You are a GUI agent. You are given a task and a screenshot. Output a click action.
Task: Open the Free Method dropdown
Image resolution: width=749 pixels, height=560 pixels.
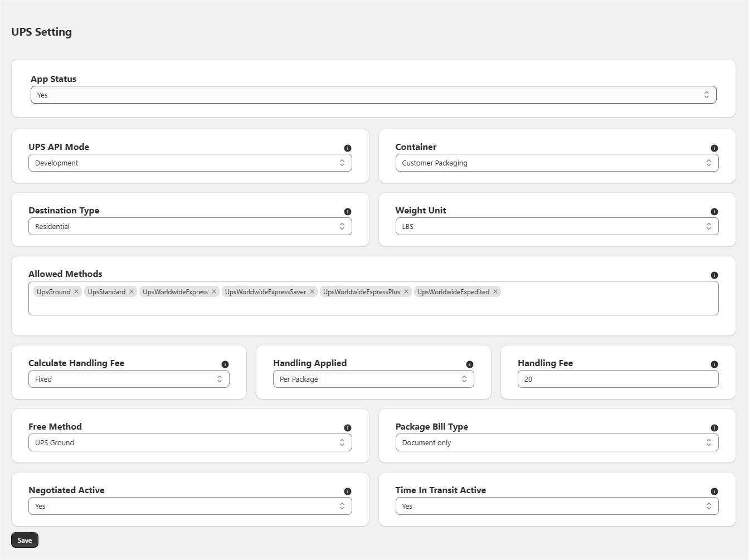click(x=190, y=442)
